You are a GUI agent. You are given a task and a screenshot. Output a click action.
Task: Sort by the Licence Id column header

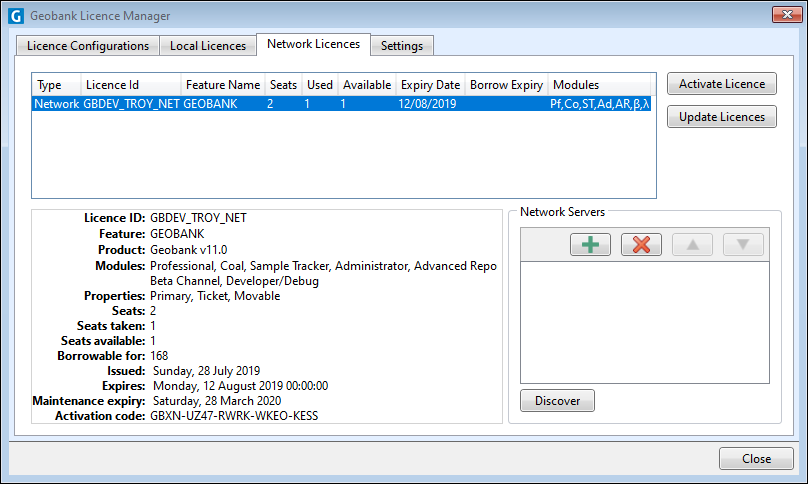(131, 85)
